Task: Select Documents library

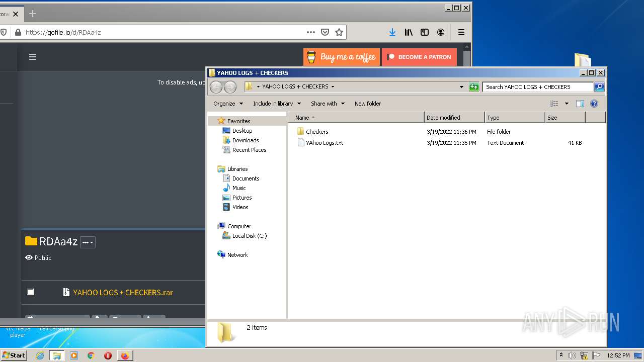Action: 246,178
